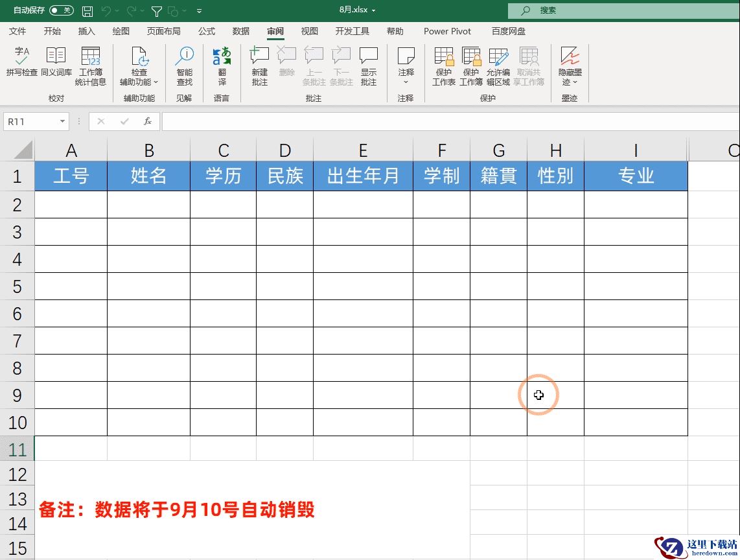Click 保护工作表 protect sheet
The image size is (740, 560).
click(x=444, y=66)
